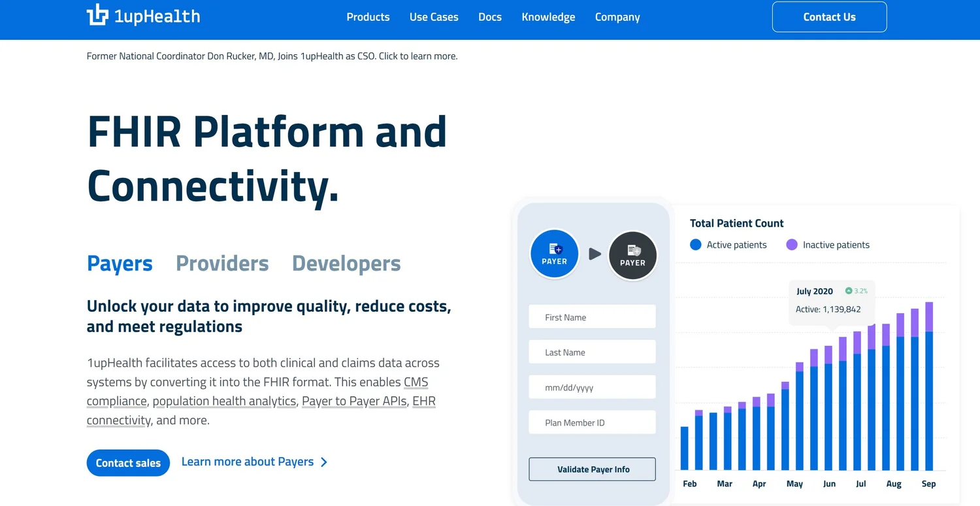Click the Sep axis label

coord(928,484)
